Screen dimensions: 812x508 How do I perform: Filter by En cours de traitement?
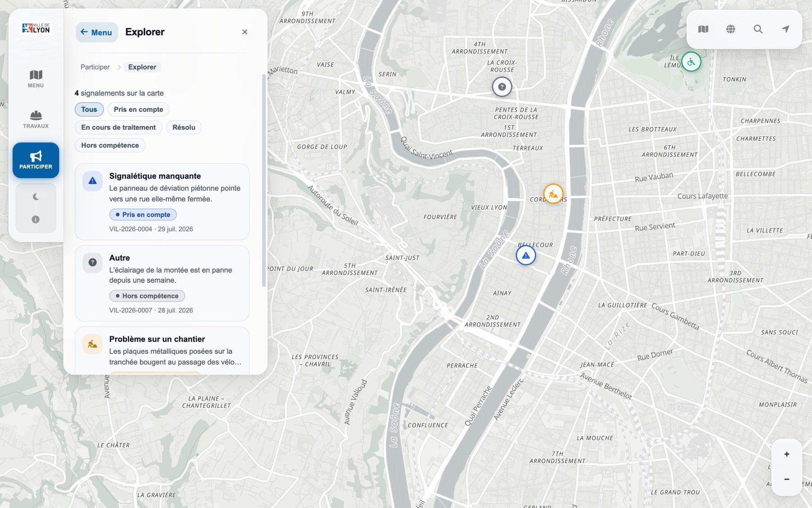[119, 127]
